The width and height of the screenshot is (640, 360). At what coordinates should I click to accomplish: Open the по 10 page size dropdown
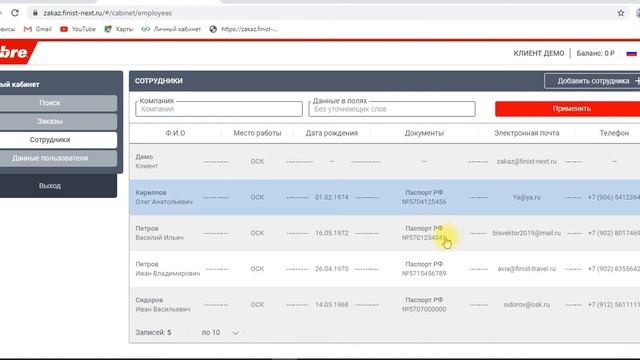[x=220, y=333]
